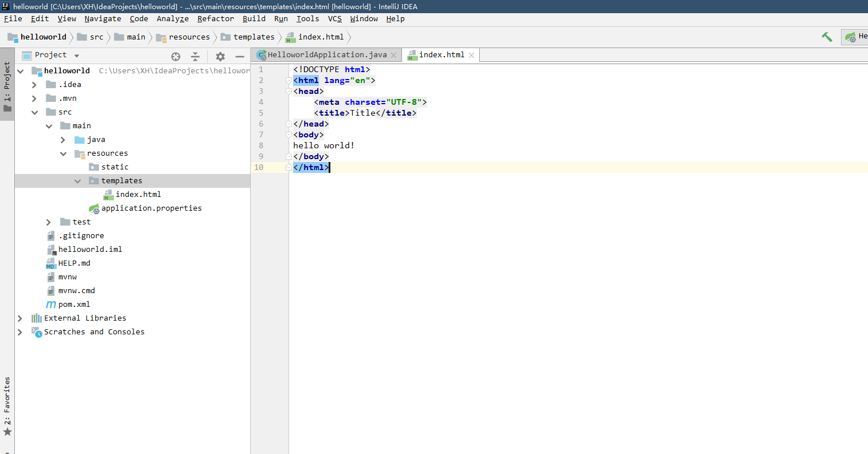Screen dimensions: 868x454
Task: Open the Project view dropdown
Action: pos(77,56)
